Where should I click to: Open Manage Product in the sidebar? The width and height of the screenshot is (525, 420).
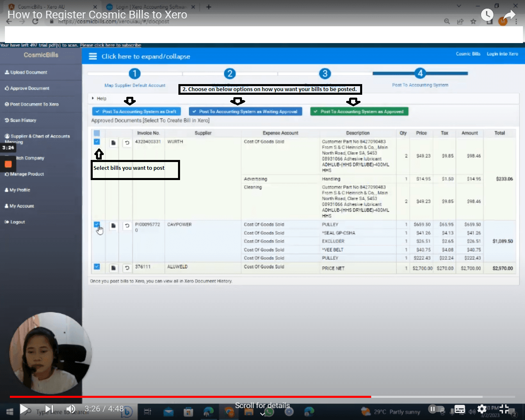click(24, 174)
